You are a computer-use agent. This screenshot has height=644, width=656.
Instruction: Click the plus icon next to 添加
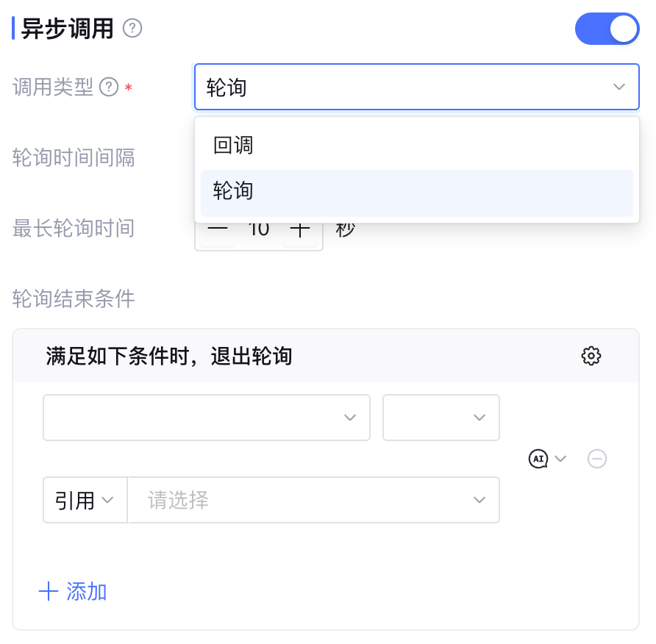49,592
